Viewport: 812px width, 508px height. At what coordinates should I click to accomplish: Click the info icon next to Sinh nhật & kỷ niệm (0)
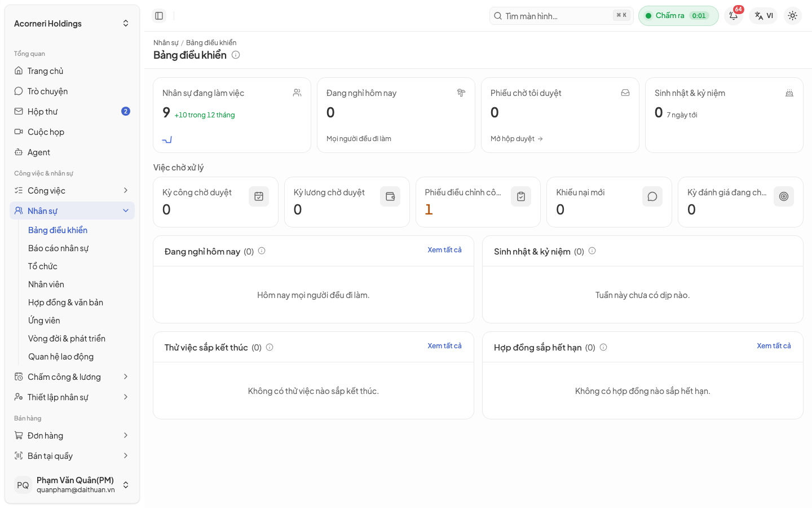(x=592, y=251)
